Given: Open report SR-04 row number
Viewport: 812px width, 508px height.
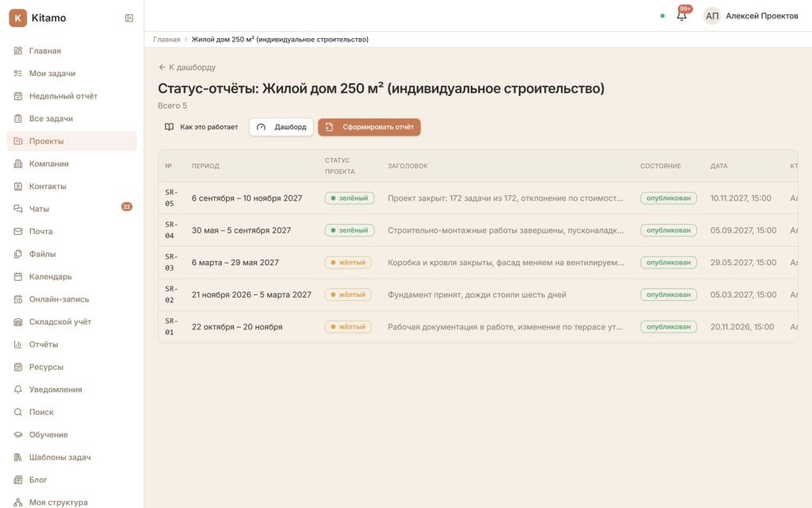Looking at the screenshot, I should tap(171, 230).
